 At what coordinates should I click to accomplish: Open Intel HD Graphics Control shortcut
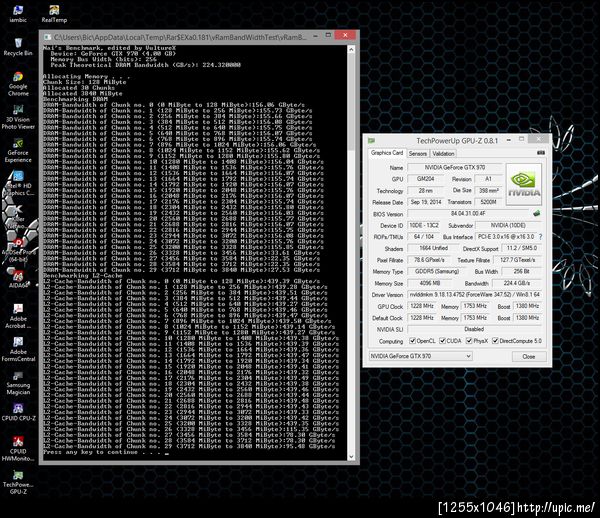pos(18,183)
